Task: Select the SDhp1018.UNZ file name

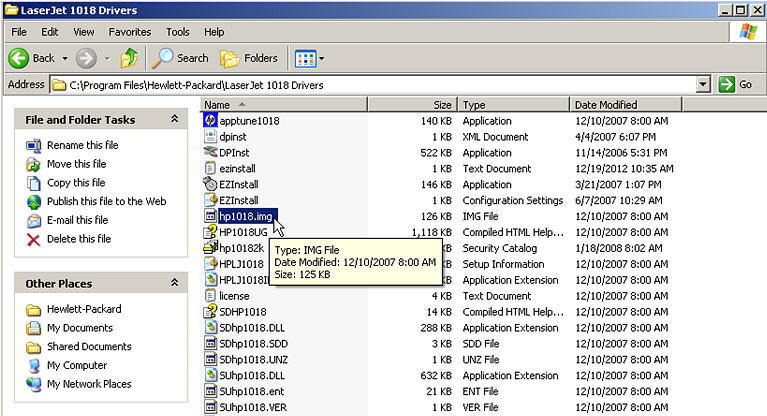Action: (x=253, y=360)
